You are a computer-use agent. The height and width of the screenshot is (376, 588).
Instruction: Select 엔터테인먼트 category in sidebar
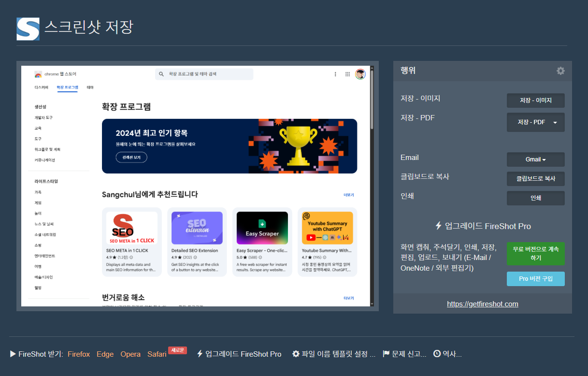point(45,256)
